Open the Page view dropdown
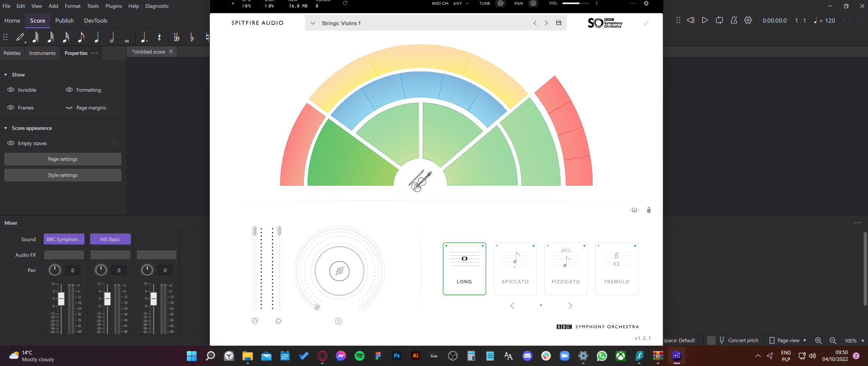868x366 pixels. (x=787, y=340)
